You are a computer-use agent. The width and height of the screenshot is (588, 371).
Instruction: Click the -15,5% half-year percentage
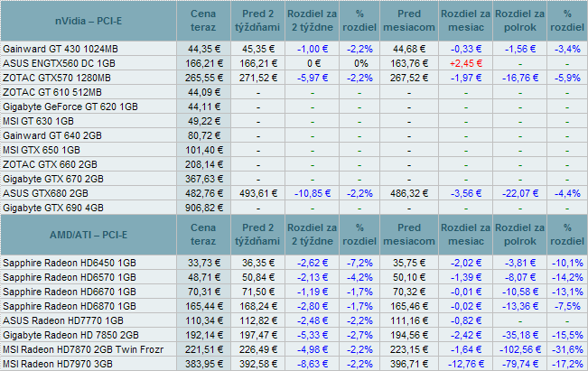(x=567, y=335)
